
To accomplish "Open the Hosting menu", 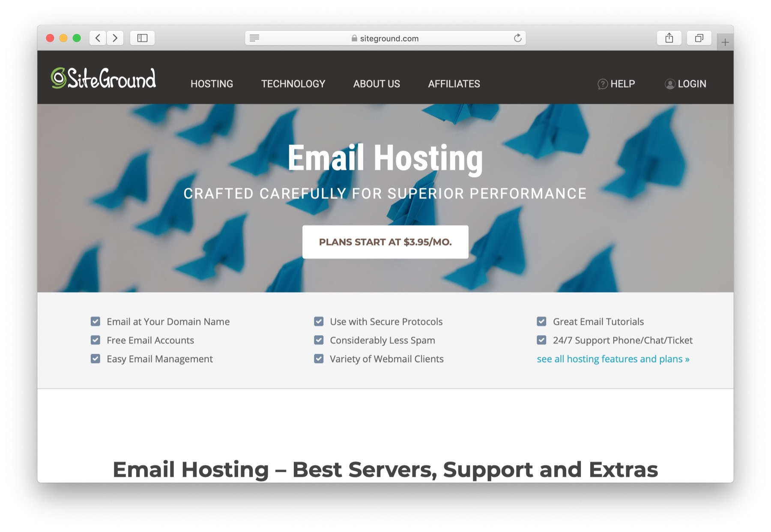I will click(x=212, y=84).
